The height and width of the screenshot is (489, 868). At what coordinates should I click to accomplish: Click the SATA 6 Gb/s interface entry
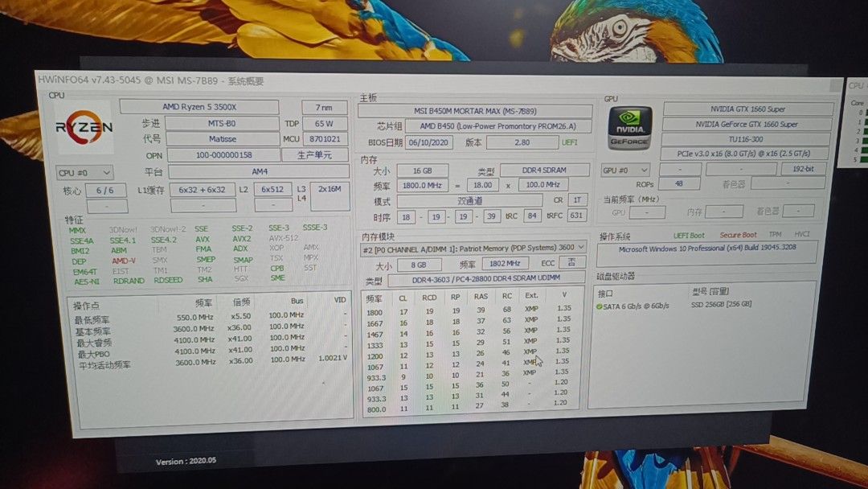tap(636, 306)
